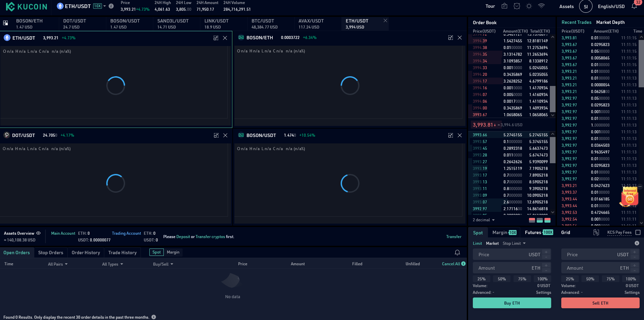Image resolution: width=644 pixels, height=320 pixels.
Task: Switch to the Market Depth tab
Action: (610, 22)
